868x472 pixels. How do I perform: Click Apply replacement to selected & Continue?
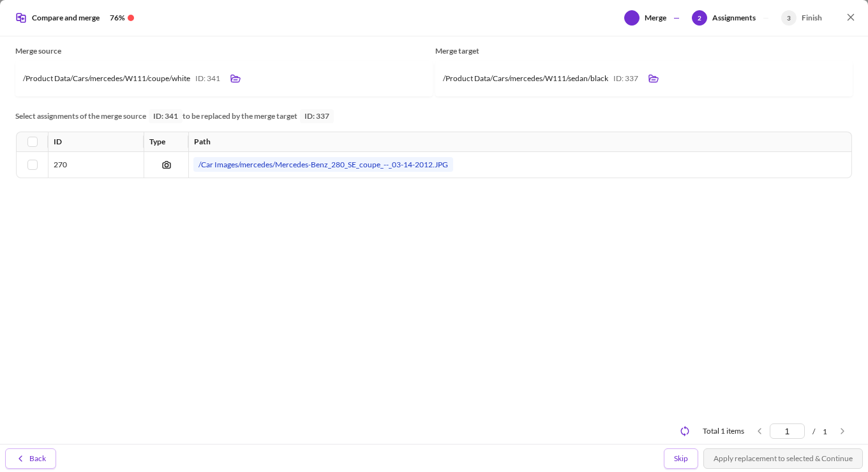pos(783,459)
